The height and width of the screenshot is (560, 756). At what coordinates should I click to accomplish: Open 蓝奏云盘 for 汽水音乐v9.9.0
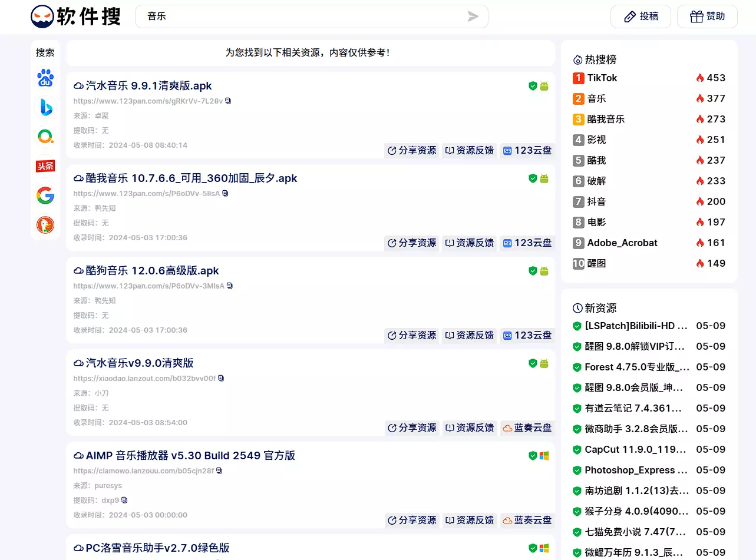click(527, 428)
